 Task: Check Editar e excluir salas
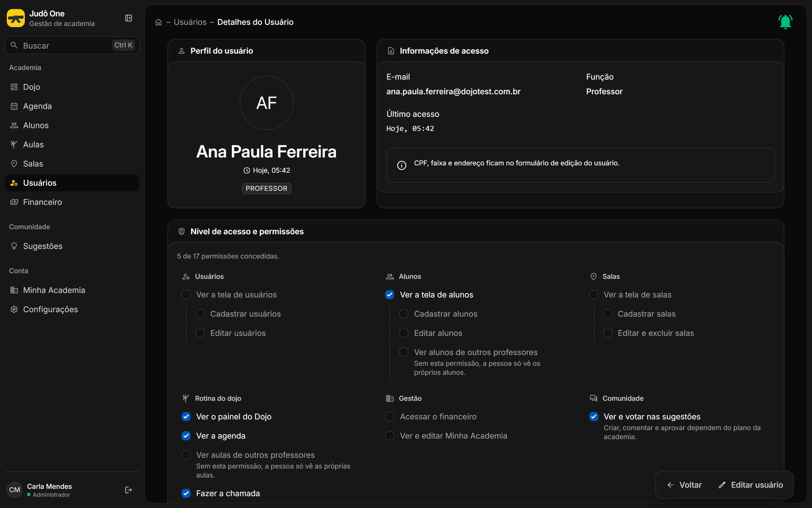click(x=608, y=333)
